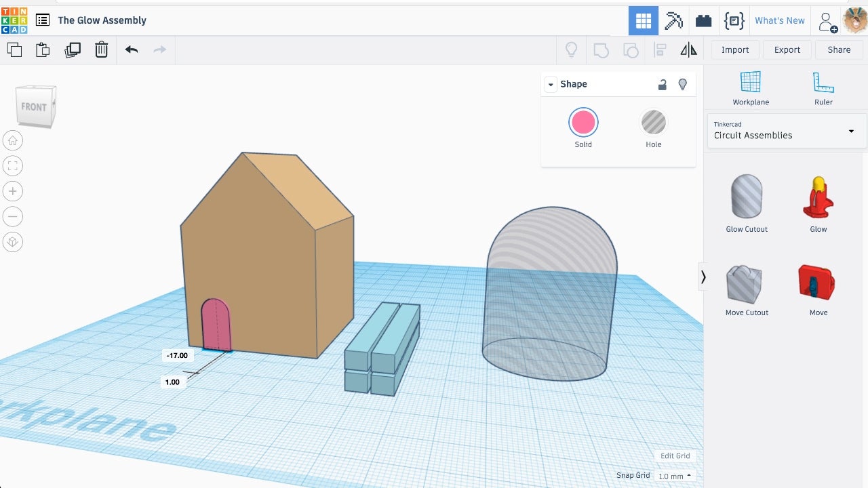The width and height of the screenshot is (868, 488).
Task: Select the pink door shape on house
Action: pos(217,325)
